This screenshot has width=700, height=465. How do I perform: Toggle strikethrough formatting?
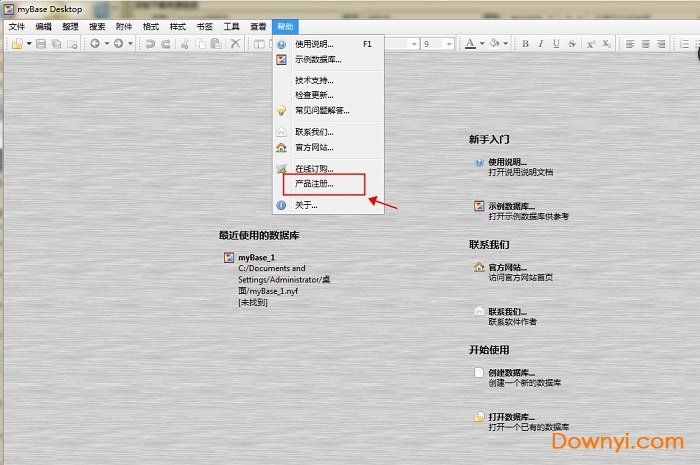(x=572, y=44)
